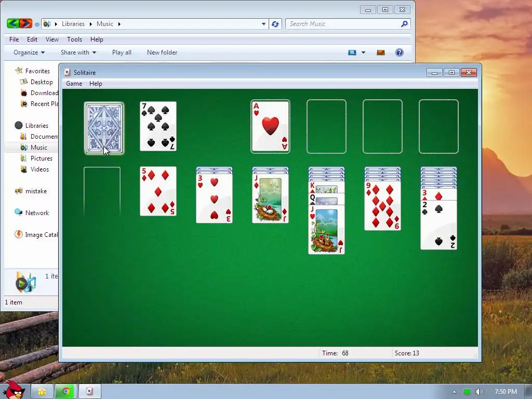This screenshot has width=532, height=399.
Task: Open the address bar history dropdown
Action: [x=263, y=24]
